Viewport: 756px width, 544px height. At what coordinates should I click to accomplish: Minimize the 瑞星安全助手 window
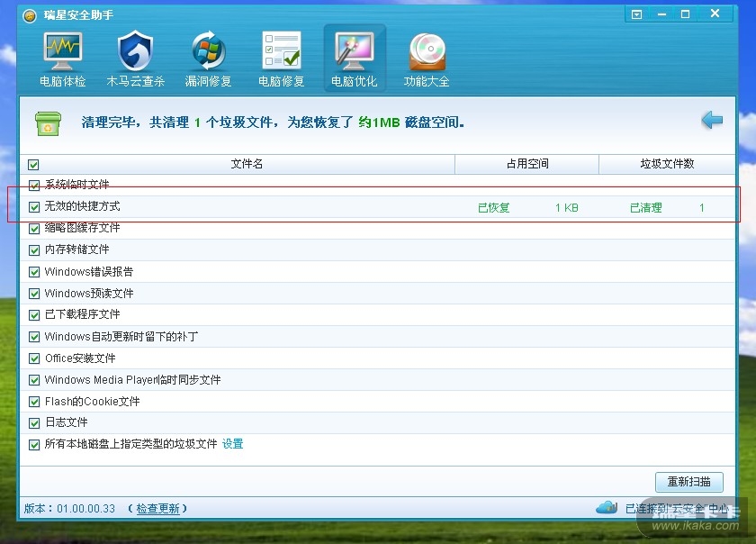661,14
